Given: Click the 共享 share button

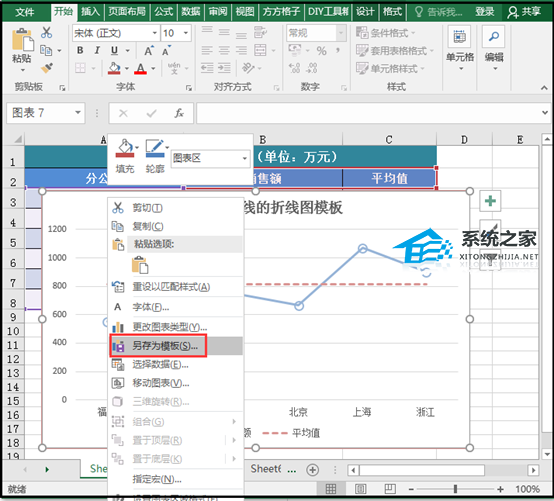Looking at the screenshot, I should [x=524, y=12].
